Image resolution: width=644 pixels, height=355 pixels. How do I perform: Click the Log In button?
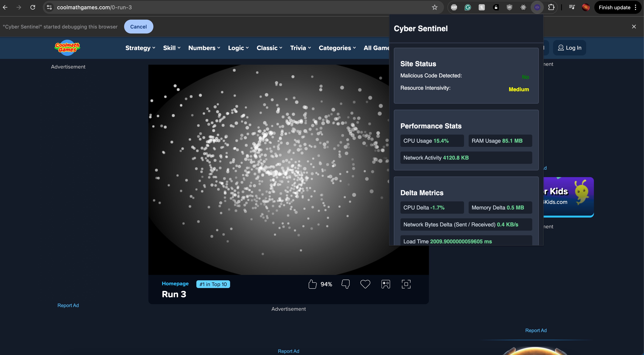(x=569, y=48)
